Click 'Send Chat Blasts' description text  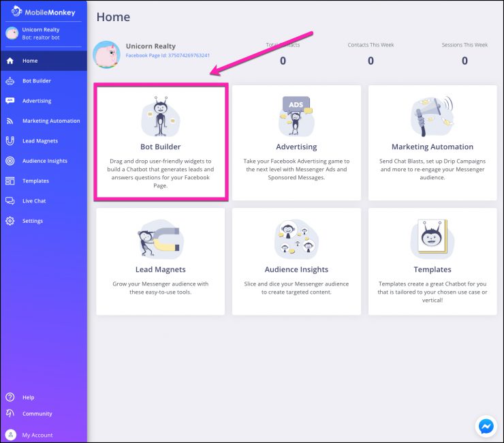(x=432, y=169)
